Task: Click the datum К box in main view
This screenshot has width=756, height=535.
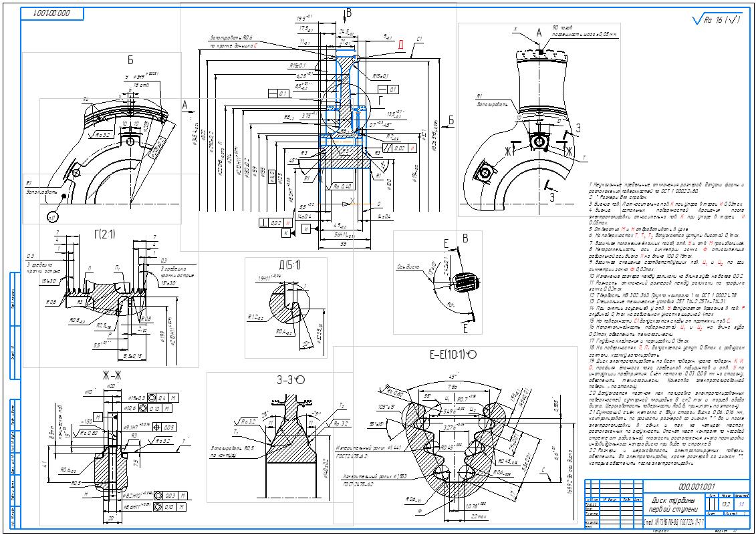Action: [286, 233]
